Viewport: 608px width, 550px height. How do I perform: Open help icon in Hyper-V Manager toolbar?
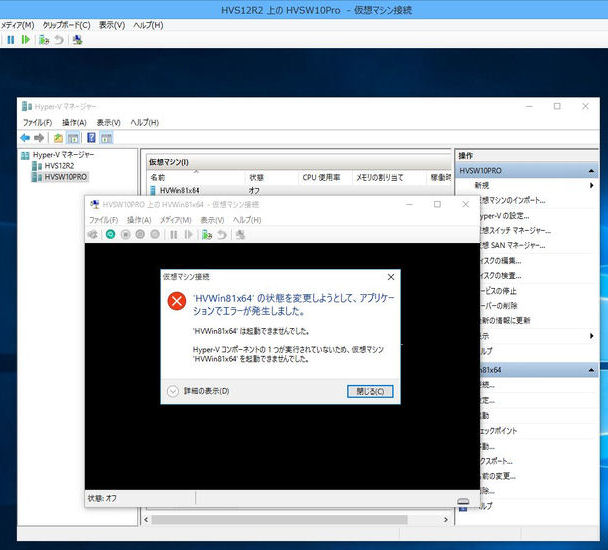[x=91, y=138]
